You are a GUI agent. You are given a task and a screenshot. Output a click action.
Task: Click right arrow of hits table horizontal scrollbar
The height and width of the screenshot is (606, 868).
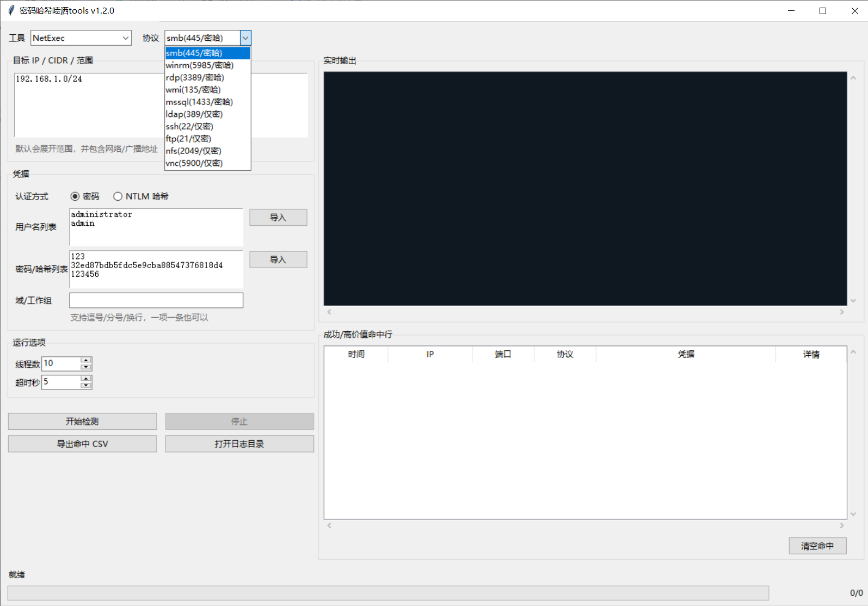click(842, 525)
